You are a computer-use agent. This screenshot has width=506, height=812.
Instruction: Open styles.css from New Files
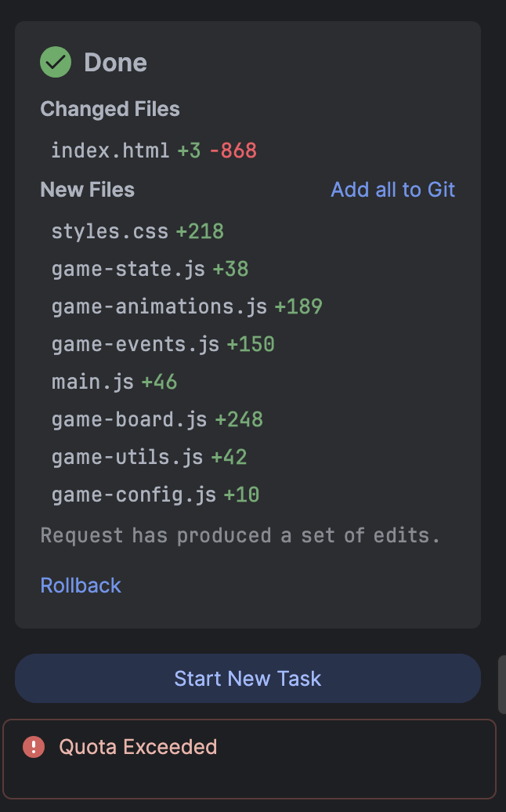click(x=110, y=231)
